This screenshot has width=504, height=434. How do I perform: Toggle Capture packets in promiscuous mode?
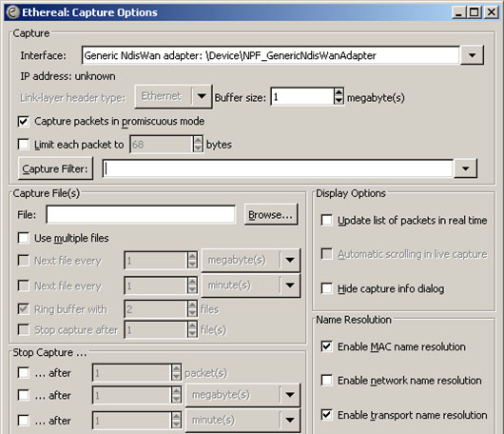pos(23,122)
